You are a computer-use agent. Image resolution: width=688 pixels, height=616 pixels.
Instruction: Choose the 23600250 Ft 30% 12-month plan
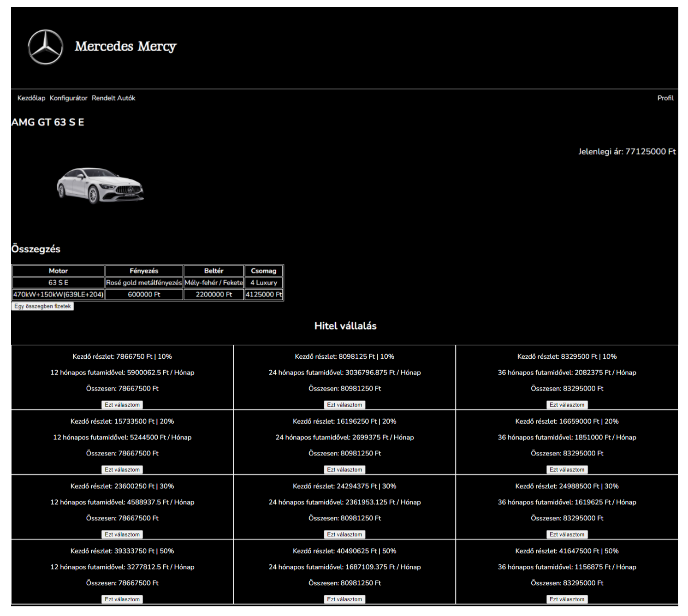[122, 535]
